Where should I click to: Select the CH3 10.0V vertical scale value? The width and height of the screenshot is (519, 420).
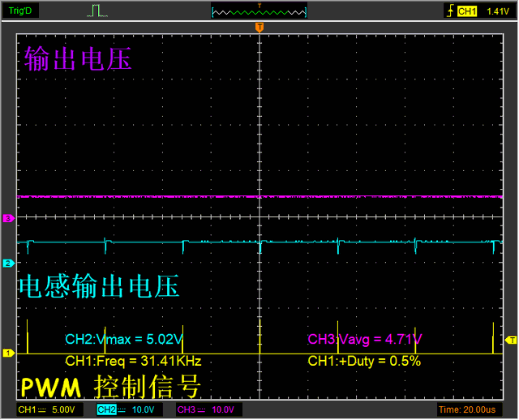(223, 409)
